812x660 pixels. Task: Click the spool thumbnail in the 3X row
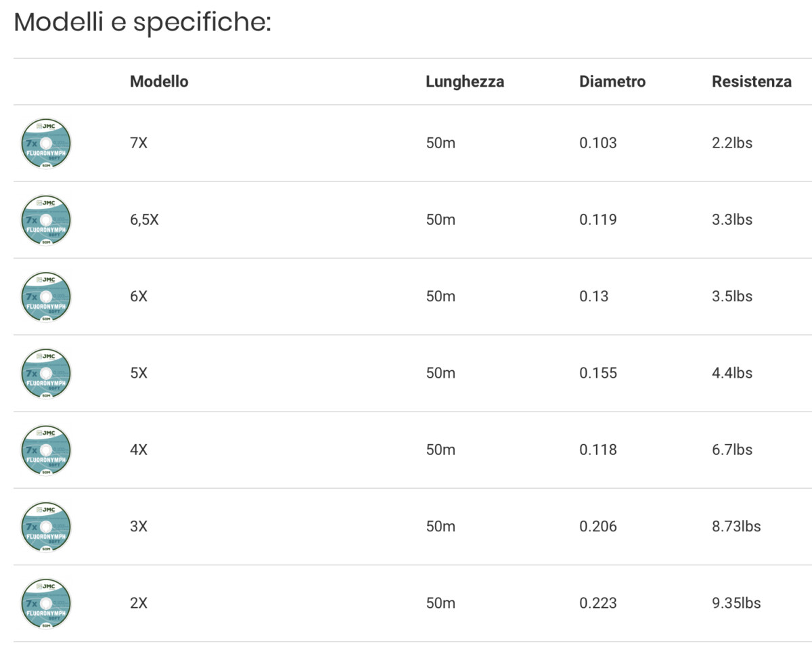[x=45, y=527]
